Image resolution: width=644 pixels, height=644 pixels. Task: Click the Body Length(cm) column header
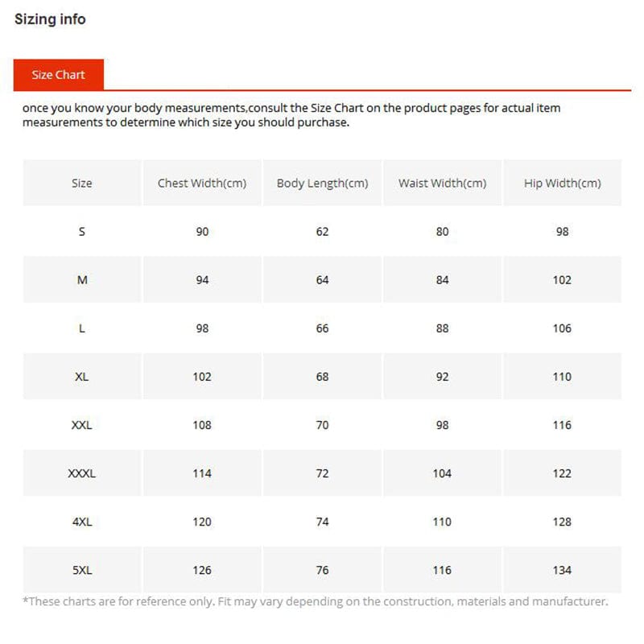click(322, 183)
